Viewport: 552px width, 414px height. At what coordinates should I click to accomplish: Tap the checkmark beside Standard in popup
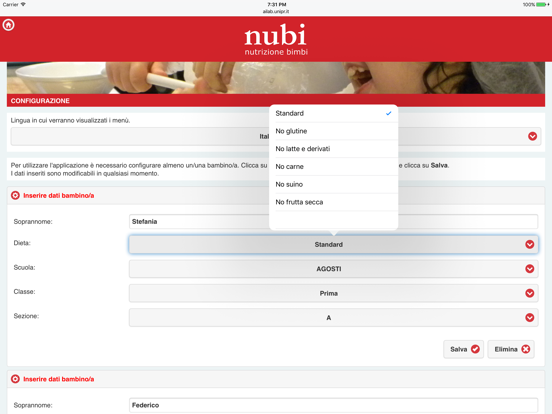388,113
